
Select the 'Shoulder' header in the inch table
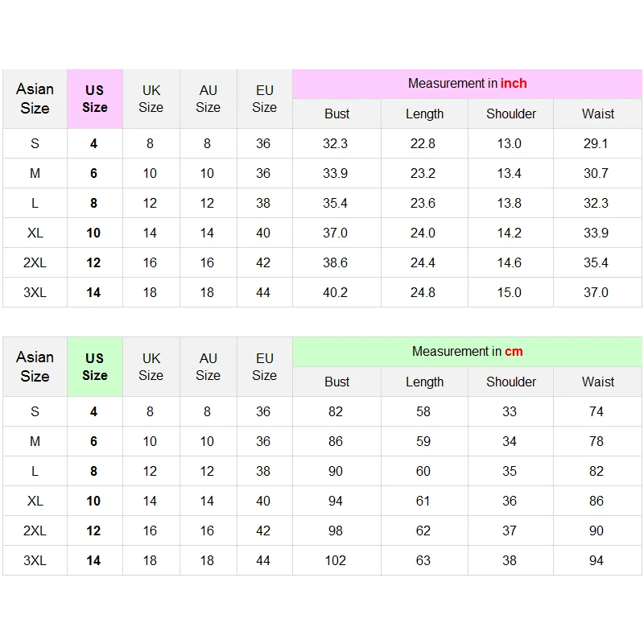coord(510,114)
